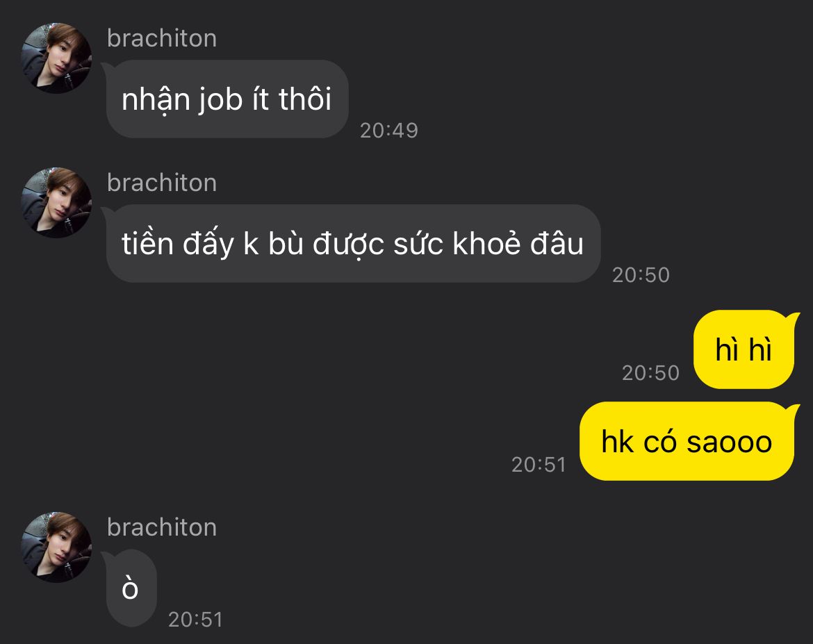Tap the 'tiền đấy k bù được sức khoẻ đâu' bubble
This screenshot has width=813, height=644.
(x=353, y=244)
